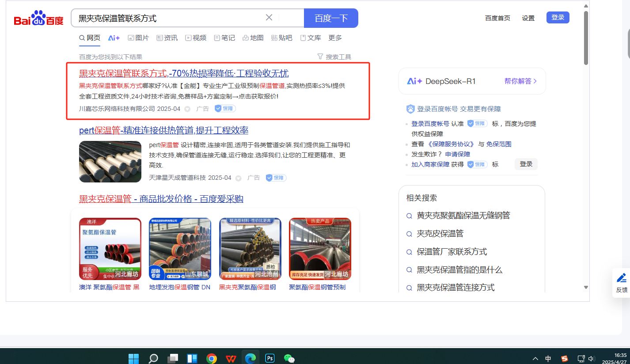The image size is (630, 364).
Task: Click 保障 badge on 川嘉芯乐 ad result
Action: (x=225, y=109)
